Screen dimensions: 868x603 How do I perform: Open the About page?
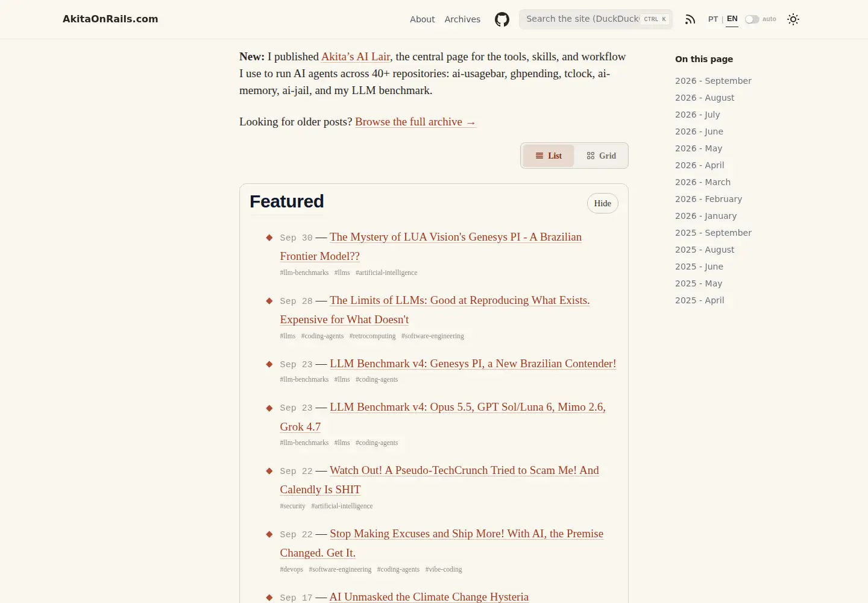point(423,19)
